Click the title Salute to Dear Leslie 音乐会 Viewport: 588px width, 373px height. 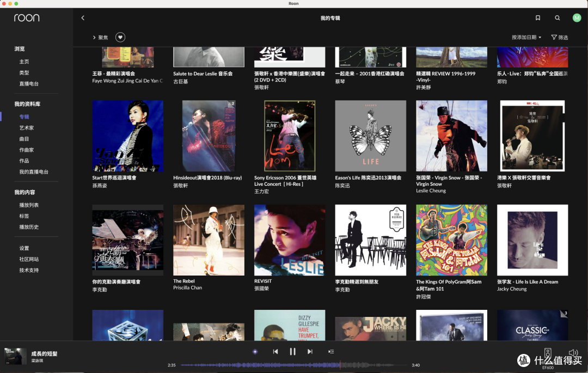tap(203, 74)
